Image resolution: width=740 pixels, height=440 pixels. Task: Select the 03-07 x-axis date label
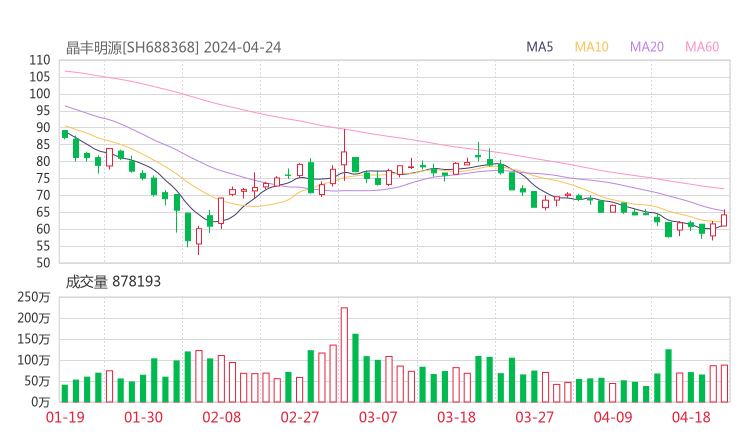pos(378,418)
